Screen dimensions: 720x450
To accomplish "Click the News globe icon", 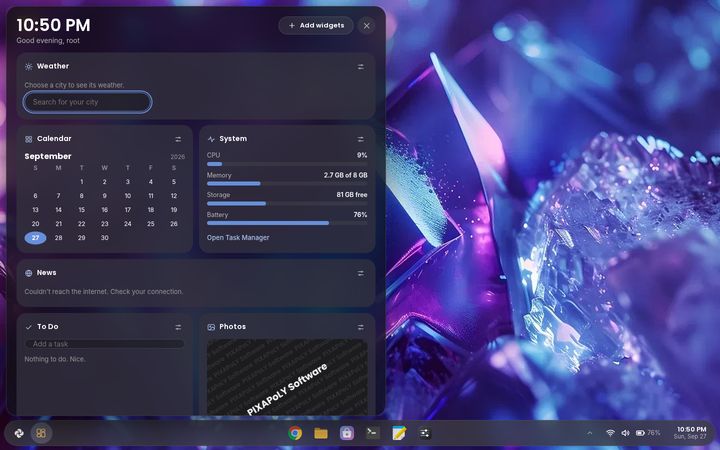I will tap(28, 273).
